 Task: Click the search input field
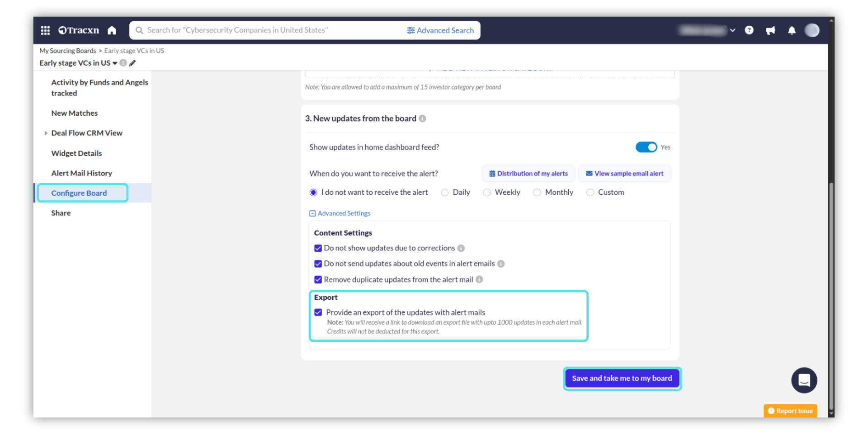(x=271, y=30)
